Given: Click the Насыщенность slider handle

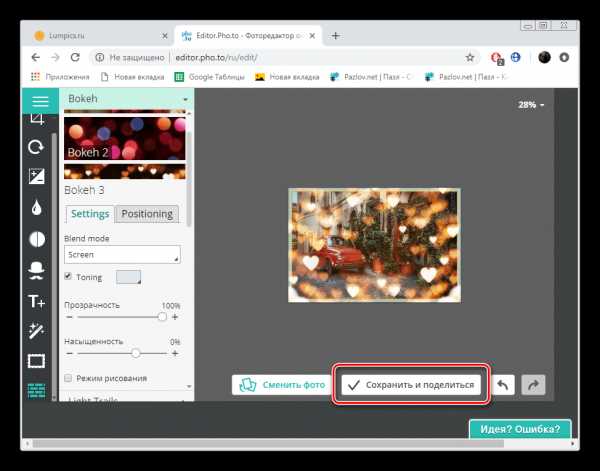Looking at the screenshot, I should pyautogui.click(x=135, y=353).
